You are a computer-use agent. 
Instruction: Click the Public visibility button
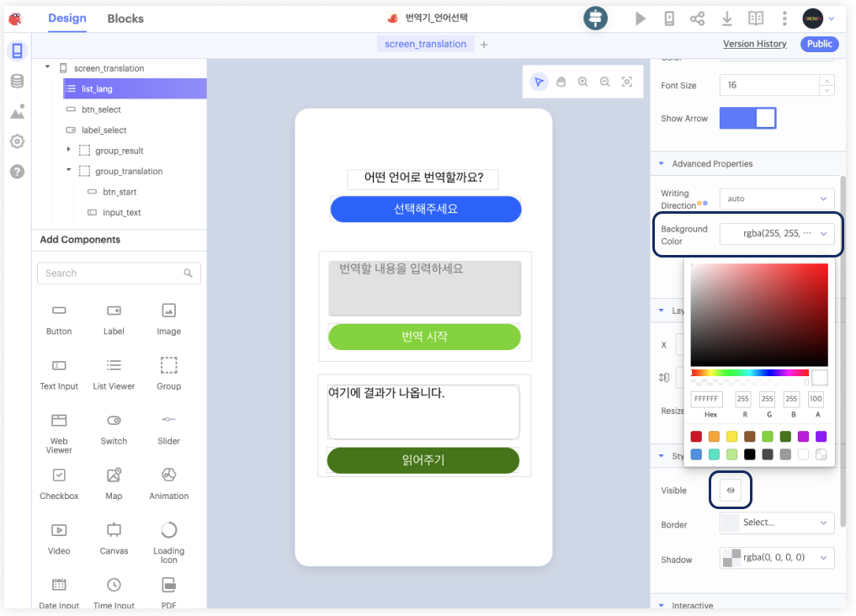tap(820, 45)
